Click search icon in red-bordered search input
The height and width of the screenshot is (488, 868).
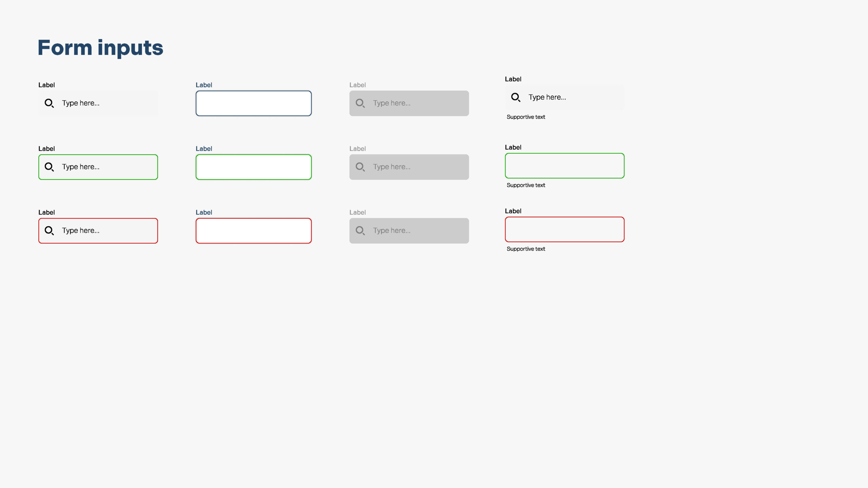click(x=49, y=230)
